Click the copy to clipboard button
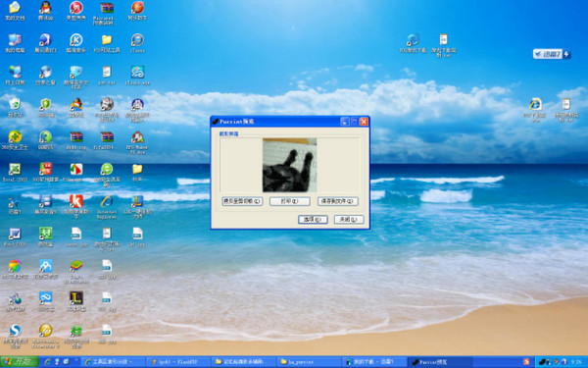The height and width of the screenshot is (368, 588). click(x=242, y=201)
